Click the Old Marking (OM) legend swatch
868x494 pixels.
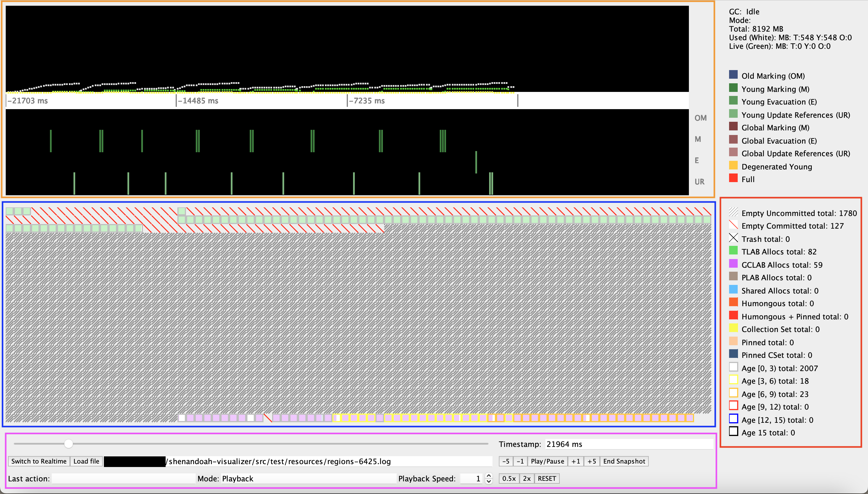point(733,75)
